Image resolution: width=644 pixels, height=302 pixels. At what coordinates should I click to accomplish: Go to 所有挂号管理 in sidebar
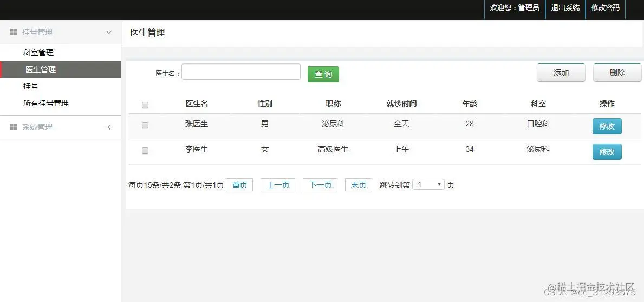[46, 103]
